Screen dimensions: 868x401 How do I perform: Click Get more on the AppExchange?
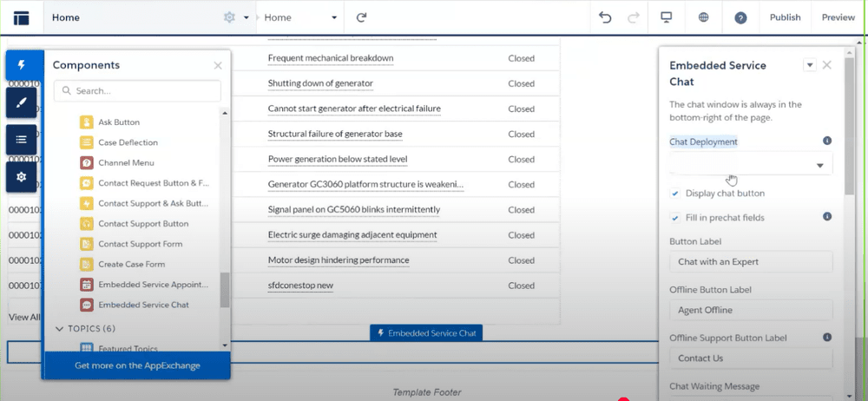point(137,365)
